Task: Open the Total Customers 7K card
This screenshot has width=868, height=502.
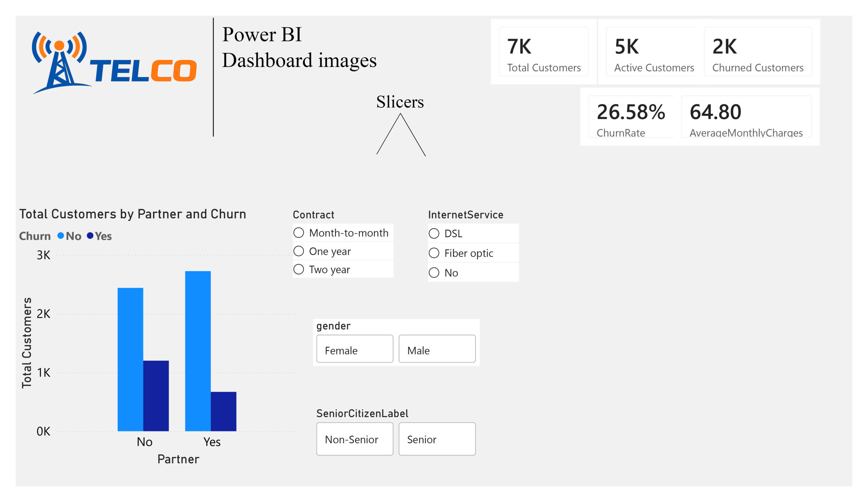Action: click(x=544, y=52)
